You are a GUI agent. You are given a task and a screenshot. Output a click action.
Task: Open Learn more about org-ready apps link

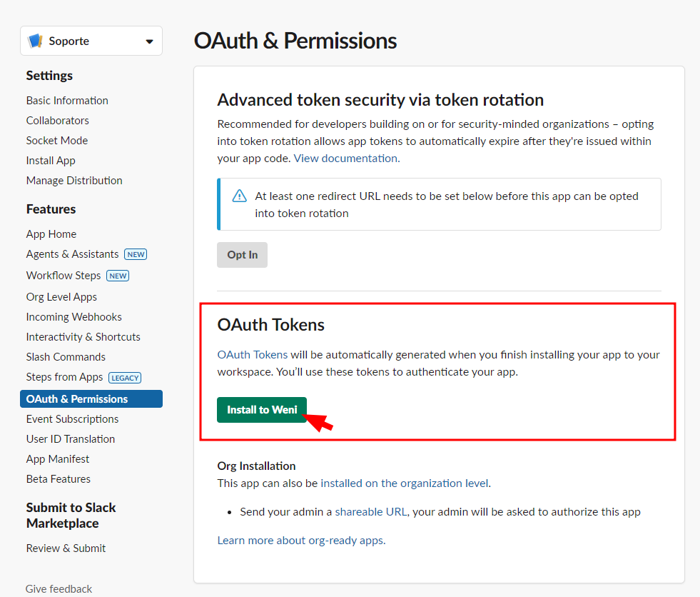tap(301, 541)
